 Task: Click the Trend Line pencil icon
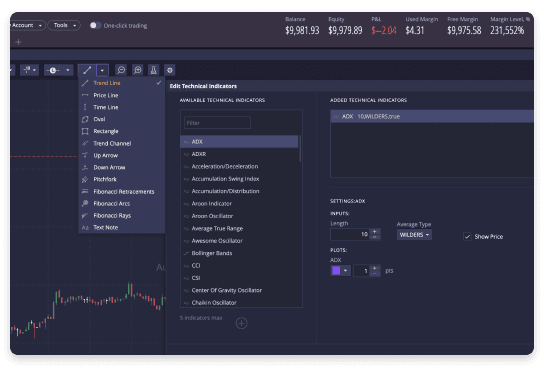coord(85,83)
